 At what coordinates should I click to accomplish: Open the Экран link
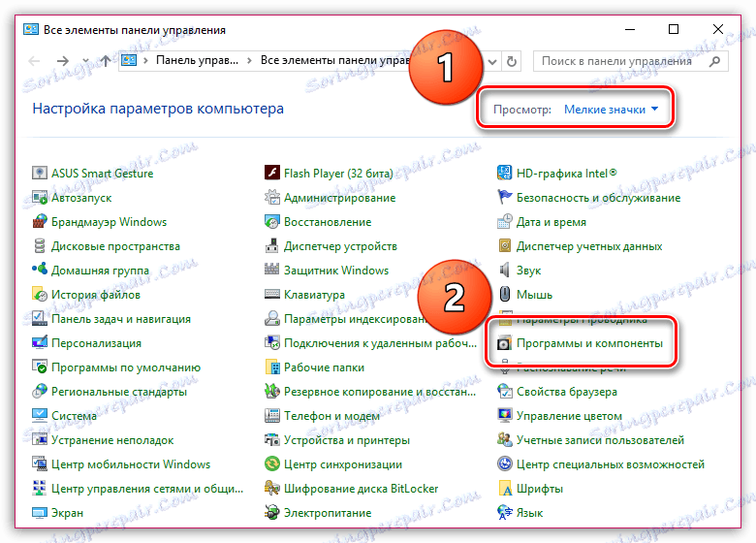67,513
